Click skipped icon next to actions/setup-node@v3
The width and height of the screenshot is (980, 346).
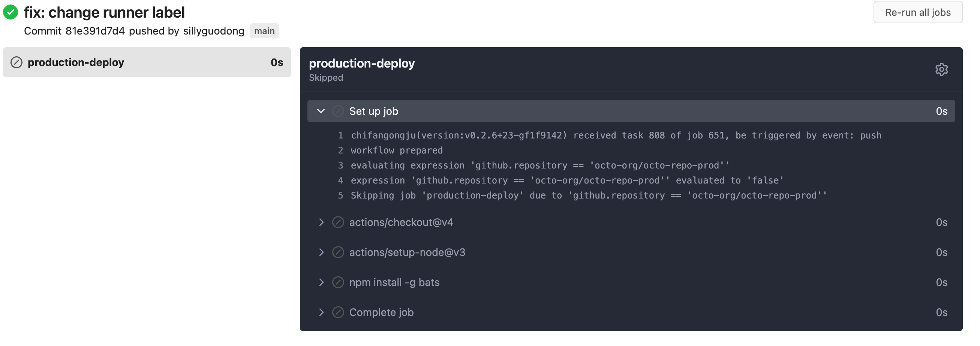(x=338, y=252)
